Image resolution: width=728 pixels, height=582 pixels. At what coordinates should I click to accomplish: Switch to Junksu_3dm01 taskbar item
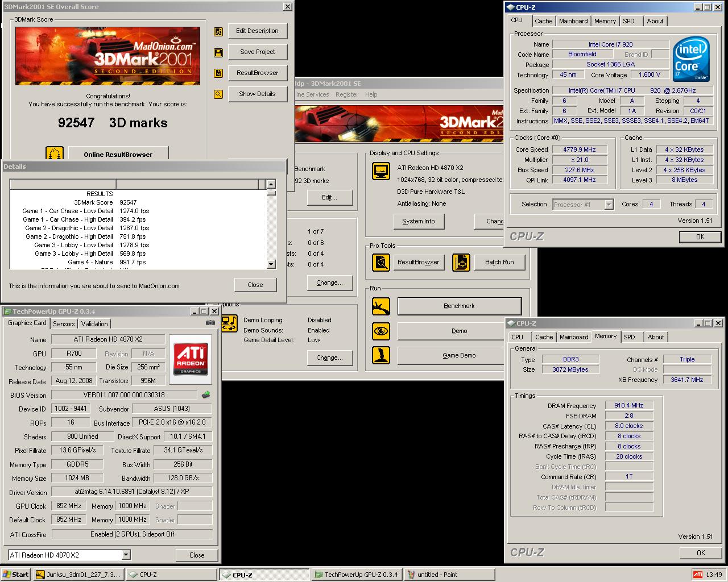click(x=78, y=575)
